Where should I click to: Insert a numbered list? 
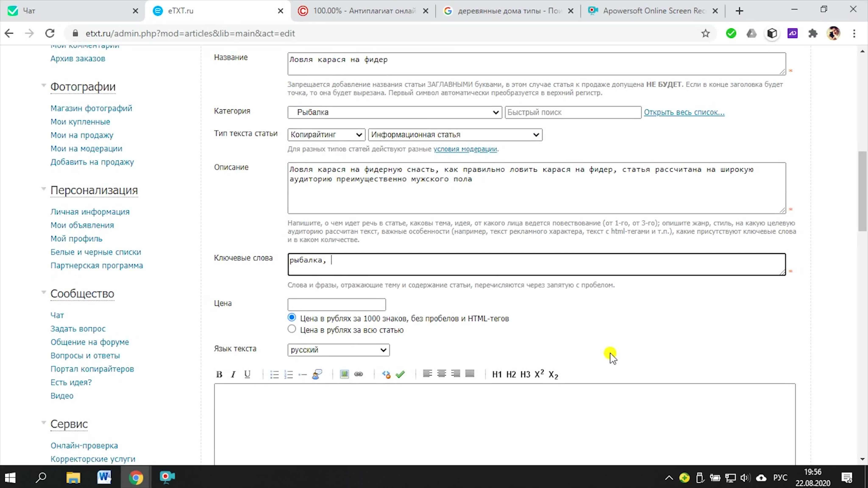tap(288, 374)
